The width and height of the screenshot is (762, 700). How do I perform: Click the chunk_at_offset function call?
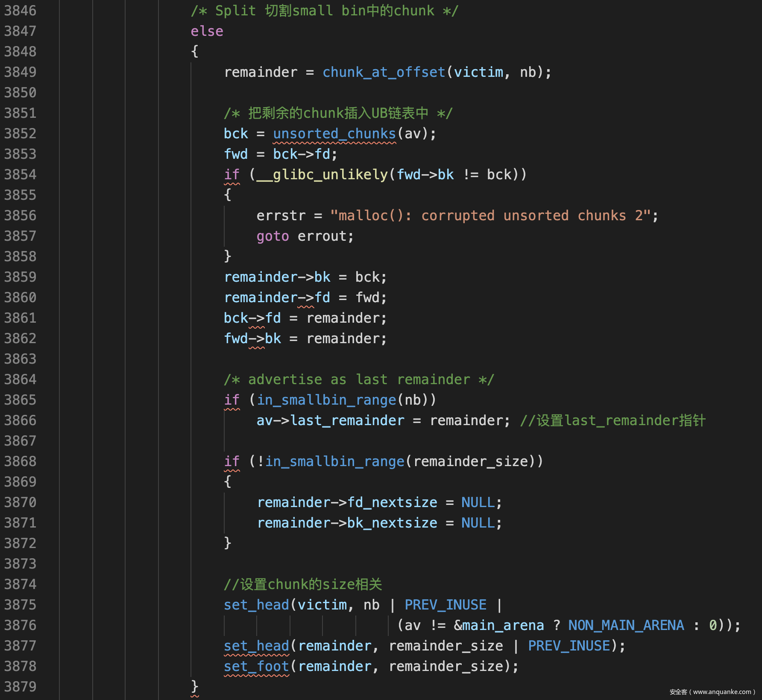coord(384,72)
